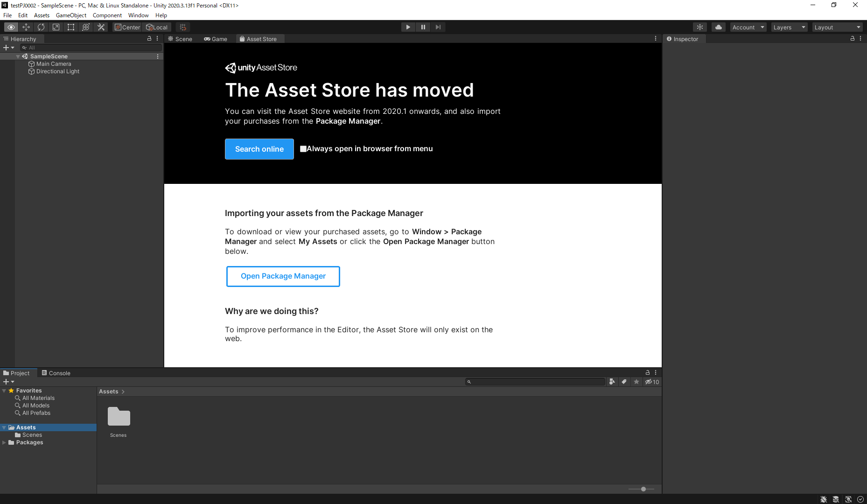Open the Hierarchy panel options menu
This screenshot has width=867, height=504.
[157, 39]
